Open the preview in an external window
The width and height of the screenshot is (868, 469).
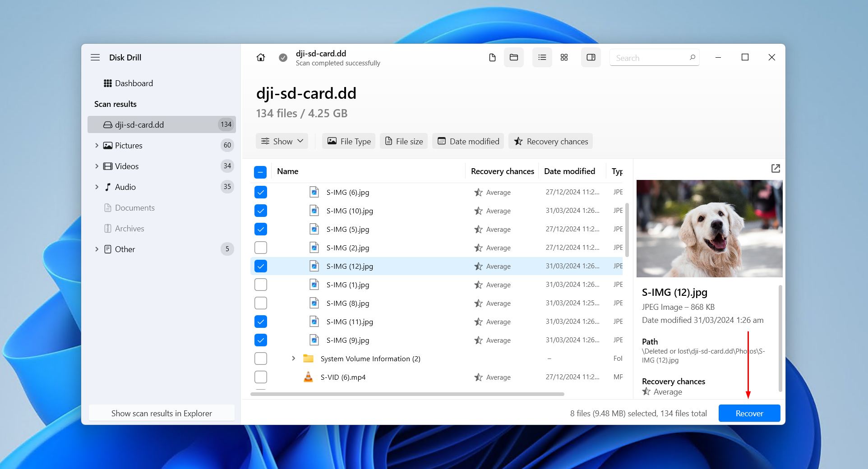click(x=776, y=168)
